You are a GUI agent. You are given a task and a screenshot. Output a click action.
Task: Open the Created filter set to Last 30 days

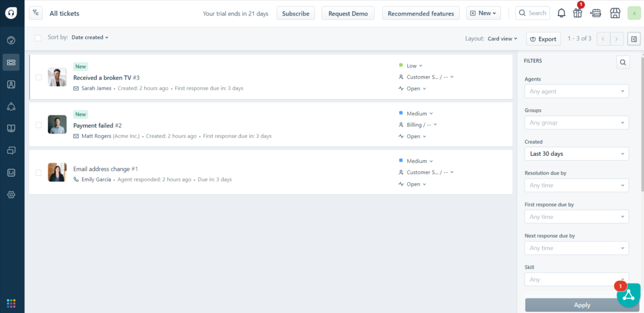[x=576, y=154]
